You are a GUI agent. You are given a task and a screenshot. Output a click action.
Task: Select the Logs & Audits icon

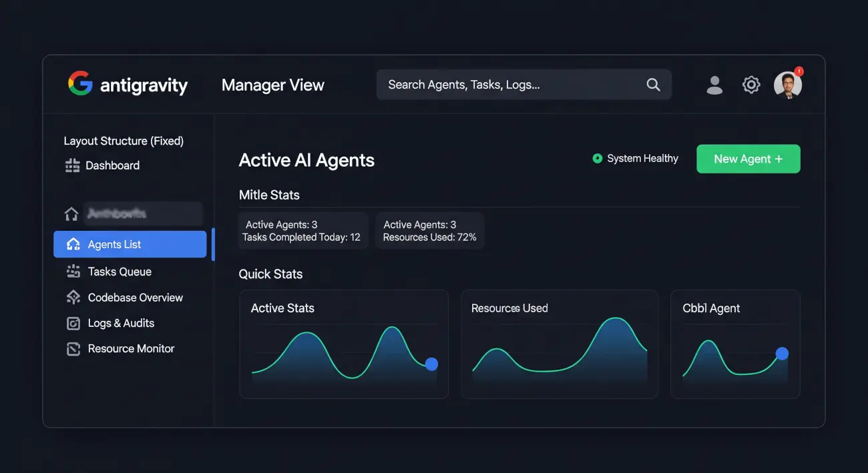73,323
